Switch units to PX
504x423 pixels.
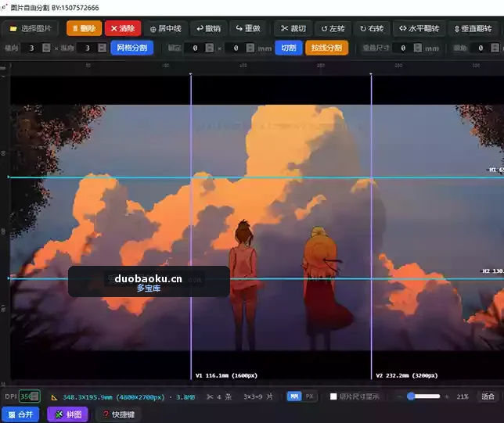(x=309, y=396)
